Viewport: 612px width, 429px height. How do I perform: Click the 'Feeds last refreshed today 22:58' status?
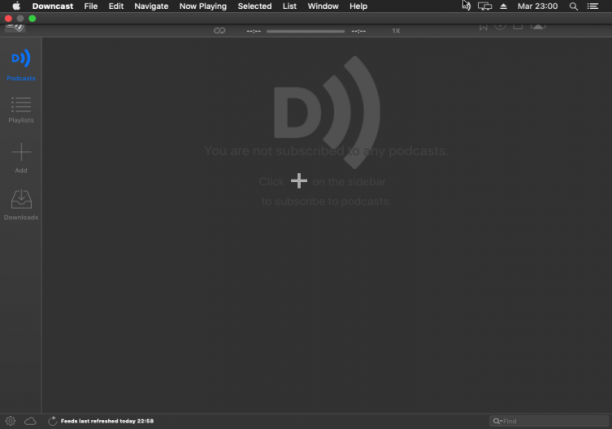coord(107,421)
